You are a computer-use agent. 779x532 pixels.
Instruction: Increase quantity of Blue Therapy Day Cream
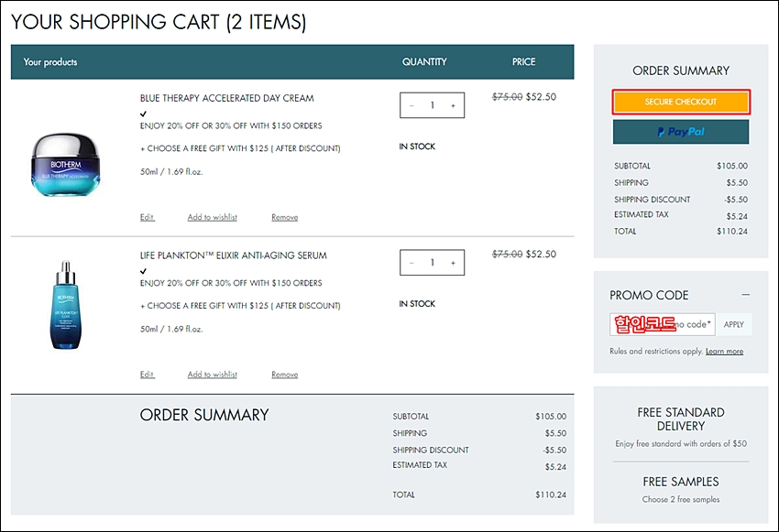453,105
